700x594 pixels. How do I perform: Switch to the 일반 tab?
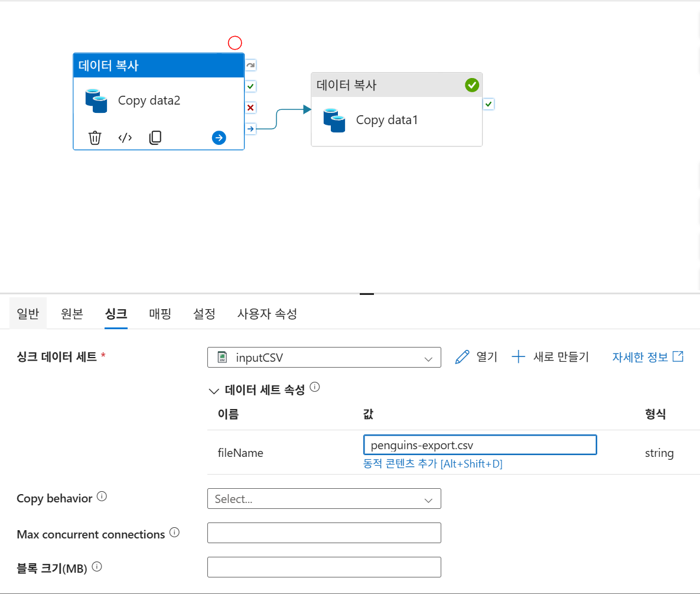tap(28, 313)
